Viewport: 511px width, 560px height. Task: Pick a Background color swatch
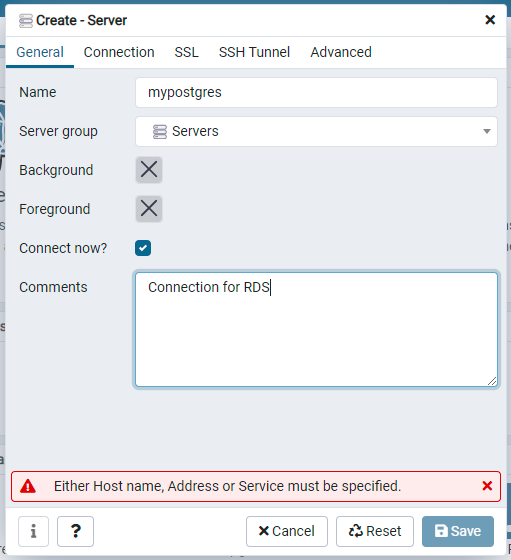pyautogui.click(x=149, y=170)
